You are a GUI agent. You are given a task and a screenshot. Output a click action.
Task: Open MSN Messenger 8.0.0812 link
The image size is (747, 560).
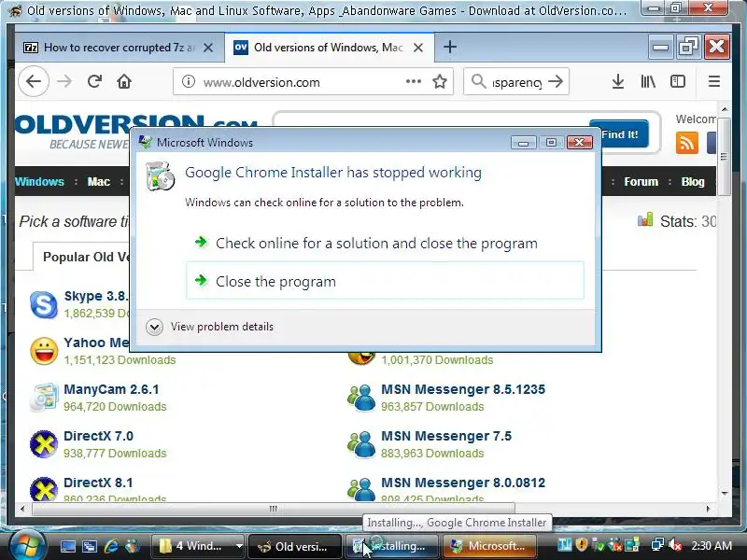coord(462,483)
